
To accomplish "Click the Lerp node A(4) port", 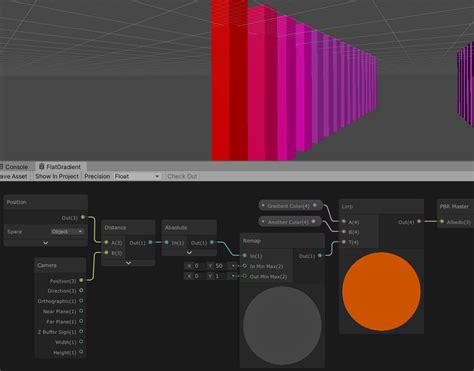I will tap(344, 221).
